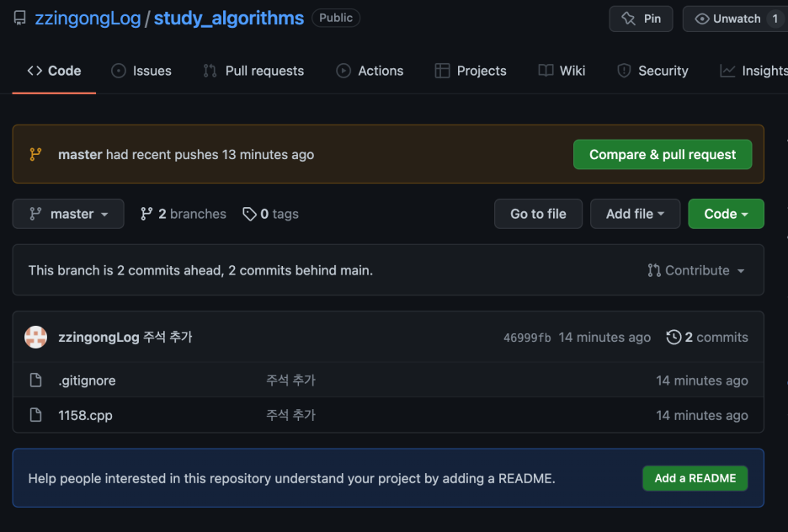The width and height of the screenshot is (788, 532).
Task: Click the branch icon inside the master selector
Action: pos(35,214)
